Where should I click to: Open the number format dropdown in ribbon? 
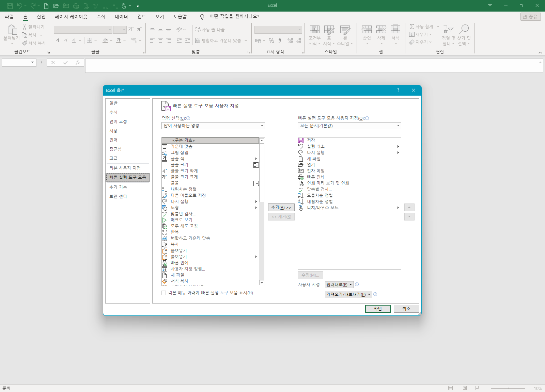[299, 30]
